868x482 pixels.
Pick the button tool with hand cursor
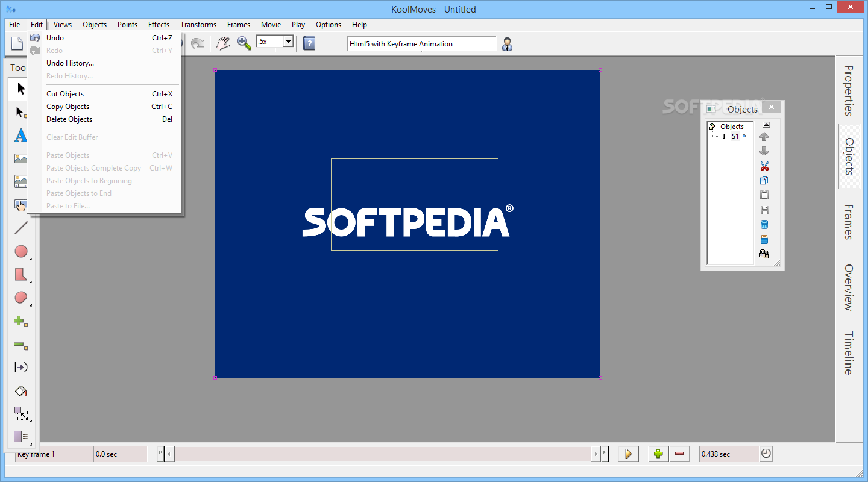(21, 205)
